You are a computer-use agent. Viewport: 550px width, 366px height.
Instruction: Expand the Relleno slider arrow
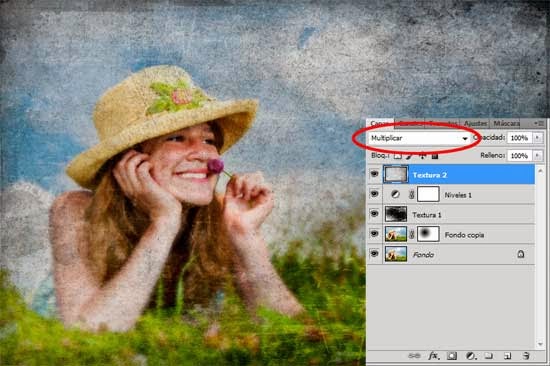coord(538,155)
